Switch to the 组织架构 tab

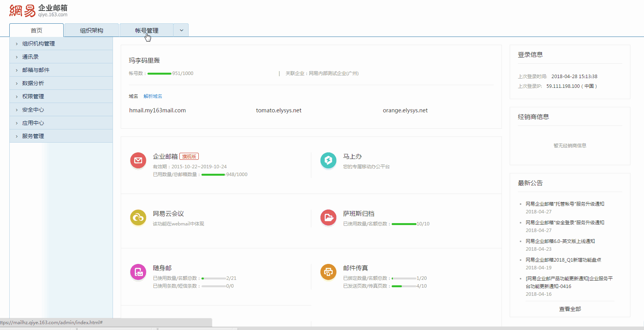tap(92, 30)
